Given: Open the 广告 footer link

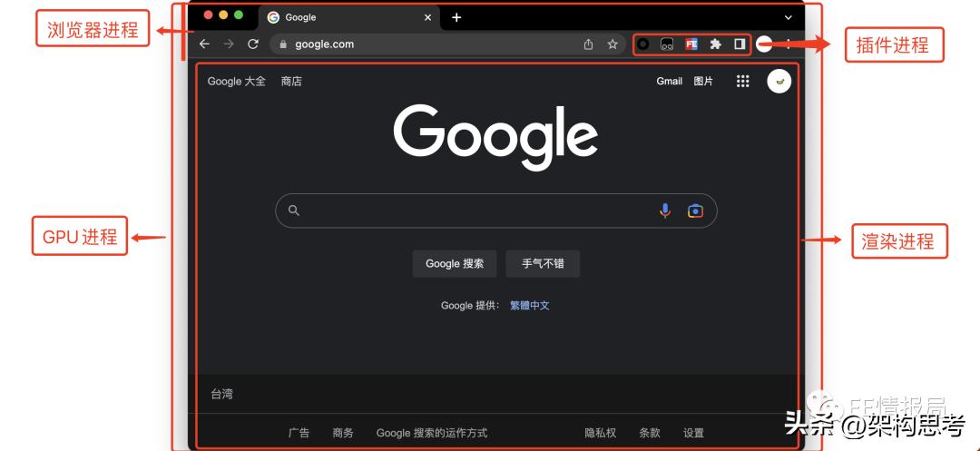Looking at the screenshot, I should [x=299, y=433].
